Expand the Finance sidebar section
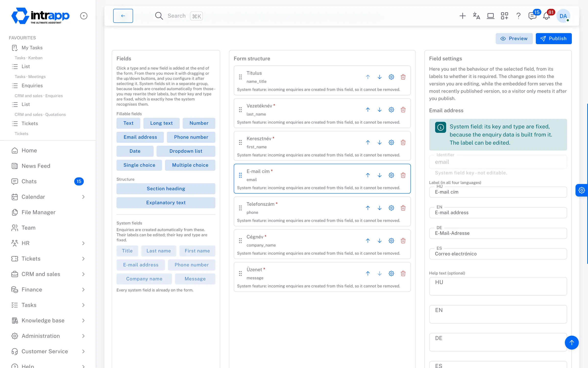 click(x=83, y=289)
